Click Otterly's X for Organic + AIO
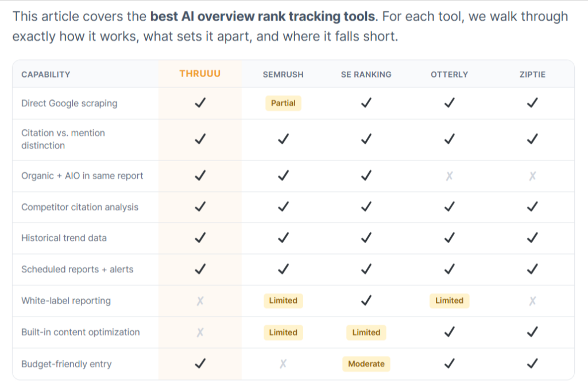 click(x=449, y=176)
